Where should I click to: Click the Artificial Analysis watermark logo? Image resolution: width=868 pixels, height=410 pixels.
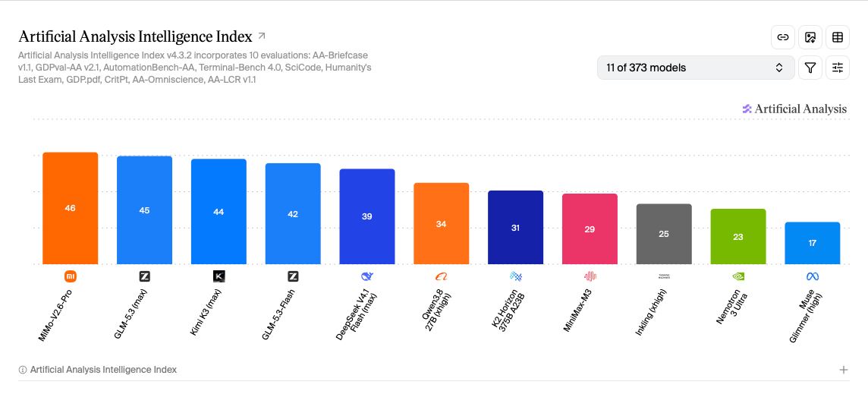pos(794,109)
